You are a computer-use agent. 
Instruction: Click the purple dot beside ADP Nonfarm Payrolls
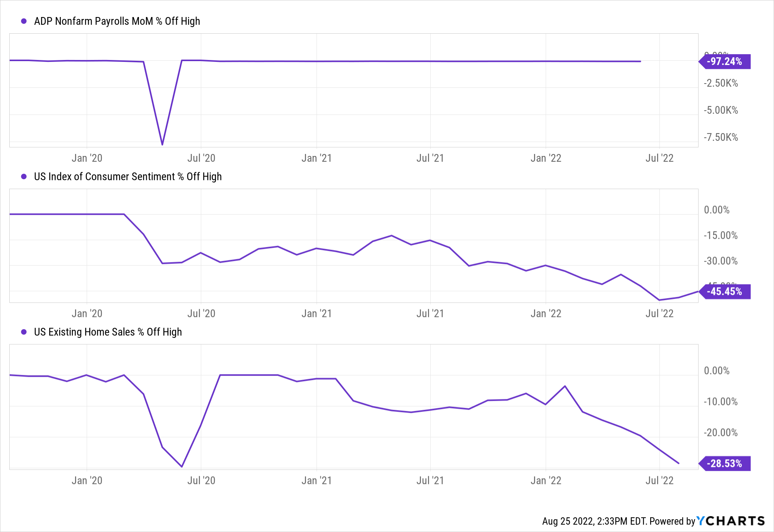[x=24, y=21]
